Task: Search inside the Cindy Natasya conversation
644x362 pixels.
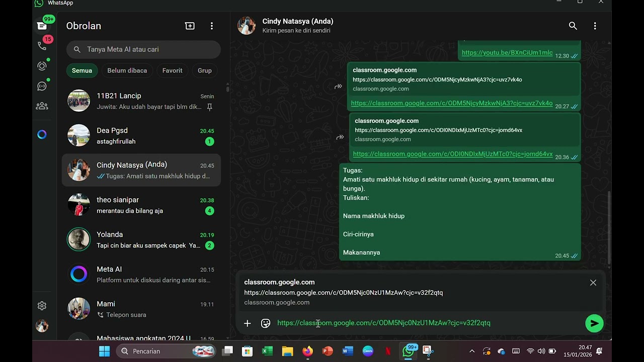Action: [573, 26]
